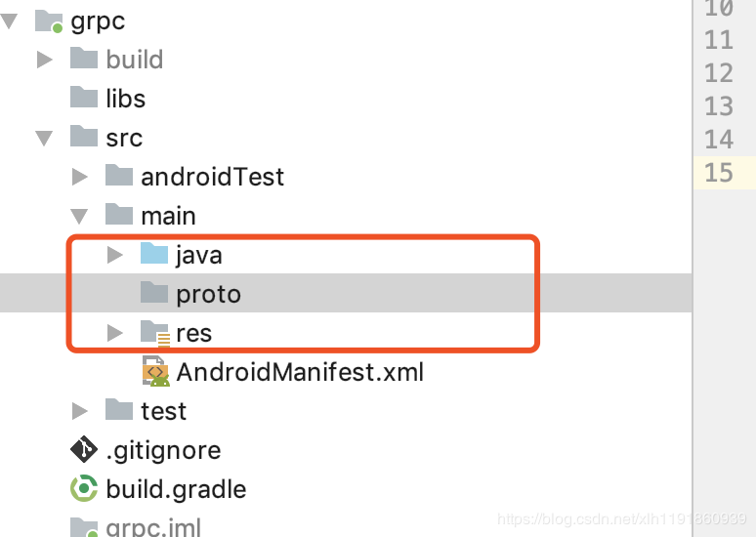The height and width of the screenshot is (537, 756).
Task: Expand the androidTest folder arrow
Action: (79, 177)
